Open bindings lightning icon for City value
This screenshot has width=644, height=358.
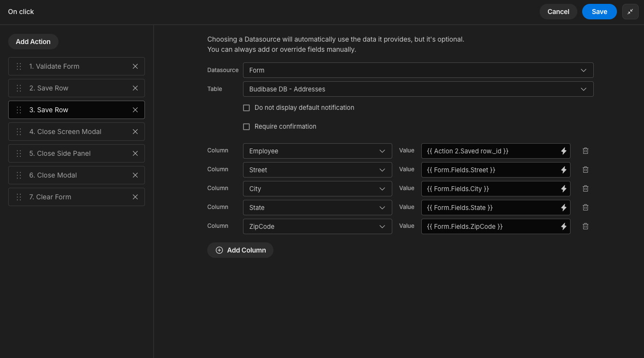pyautogui.click(x=563, y=189)
